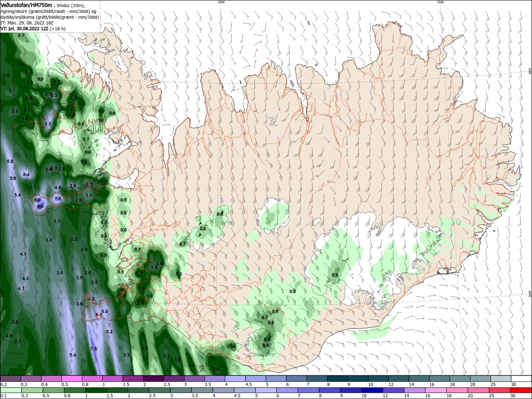The image size is (532, 399).
Task: Select the '(+18 h)' forecast offset text
Action: pos(57,29)
